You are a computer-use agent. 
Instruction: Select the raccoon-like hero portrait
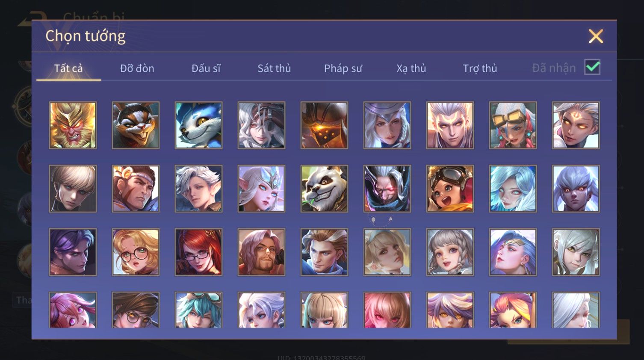(x=136, y=125)
